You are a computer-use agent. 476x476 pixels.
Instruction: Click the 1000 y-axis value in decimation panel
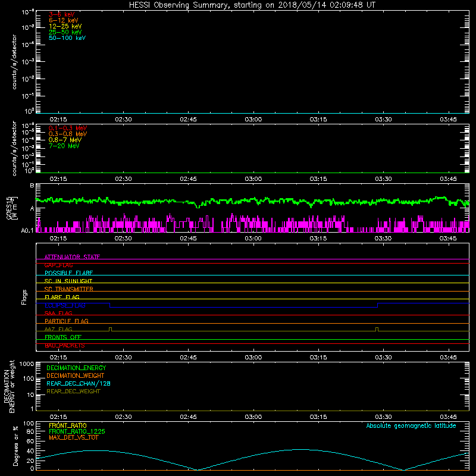click(27, 364)
